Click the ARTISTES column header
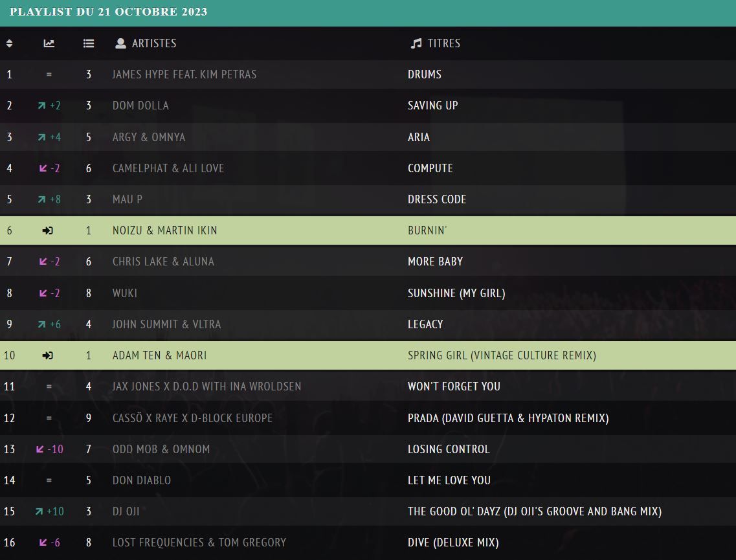Viewport: 736px width, 560px height. pyautogui.click(x=154, y=43)
